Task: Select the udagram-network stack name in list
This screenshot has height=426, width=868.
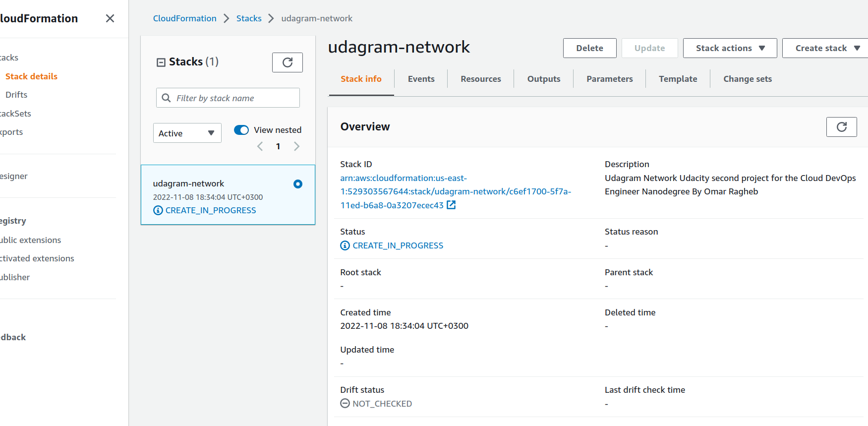Action: pyautogui.click(x=188, y=183)
